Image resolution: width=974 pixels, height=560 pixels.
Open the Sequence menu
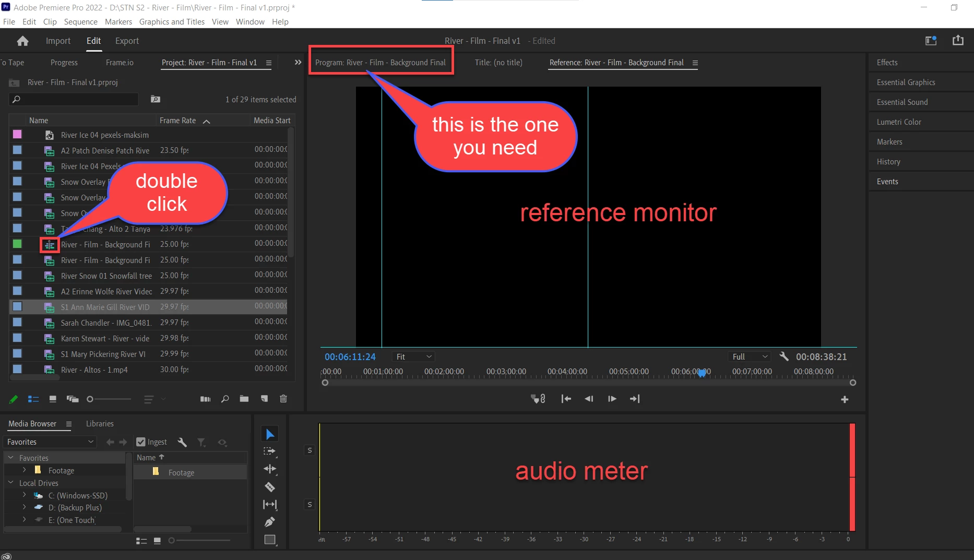[80, 21]
